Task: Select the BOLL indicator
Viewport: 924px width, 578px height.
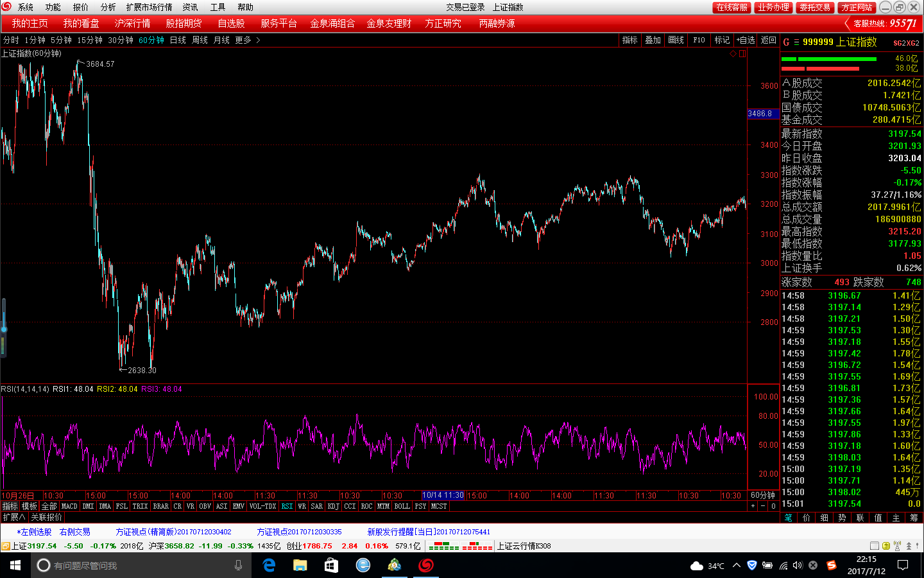Action: (402, 506)
